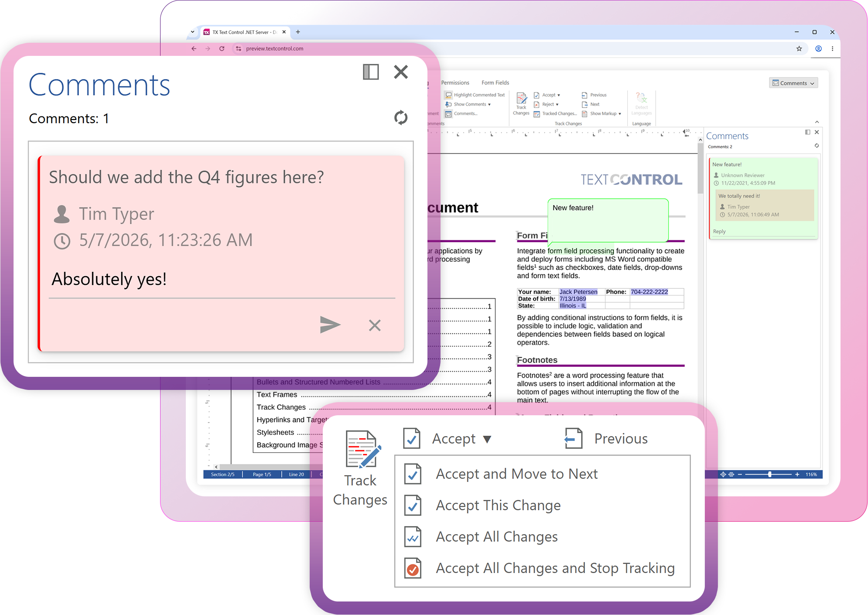
Task: Click the zoom in plus button
Action: (797, 475)
